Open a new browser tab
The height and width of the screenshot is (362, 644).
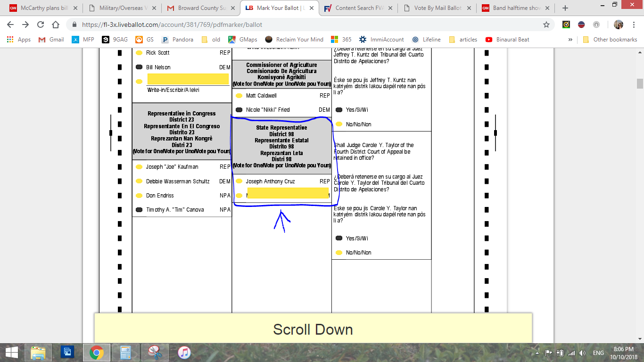[x=565, y=8]
